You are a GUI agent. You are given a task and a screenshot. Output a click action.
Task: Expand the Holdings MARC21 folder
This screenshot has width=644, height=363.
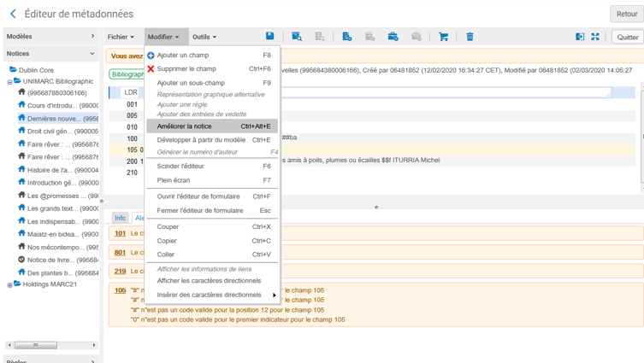[x=10, y=284]
